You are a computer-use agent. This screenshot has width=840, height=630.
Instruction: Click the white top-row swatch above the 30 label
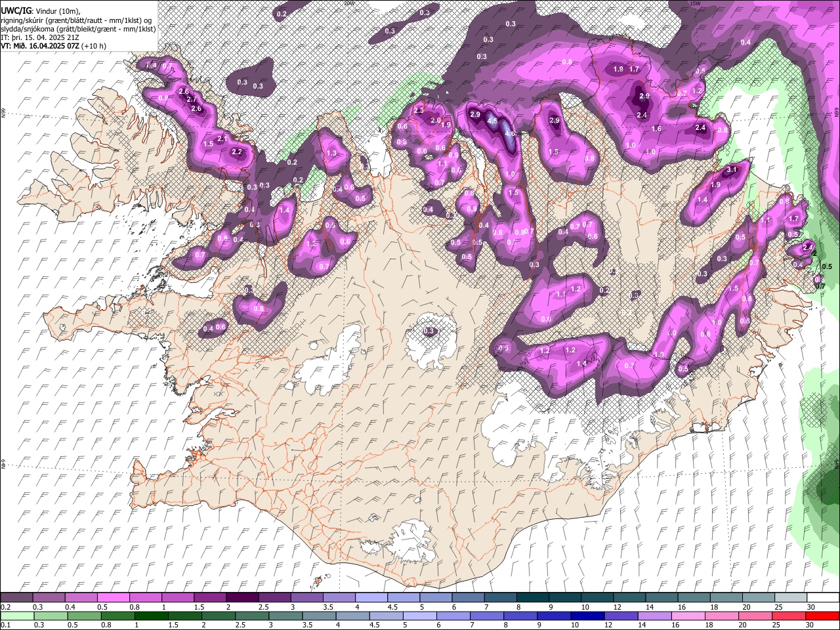pos(822,598)
